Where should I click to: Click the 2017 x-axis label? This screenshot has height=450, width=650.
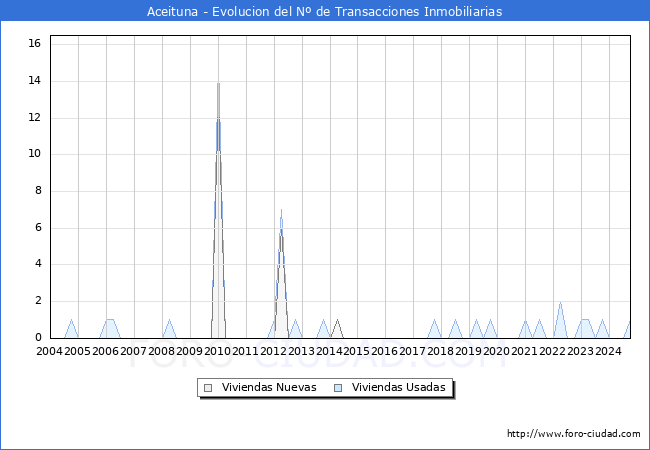pyautogui.click(x=412, y=351)
